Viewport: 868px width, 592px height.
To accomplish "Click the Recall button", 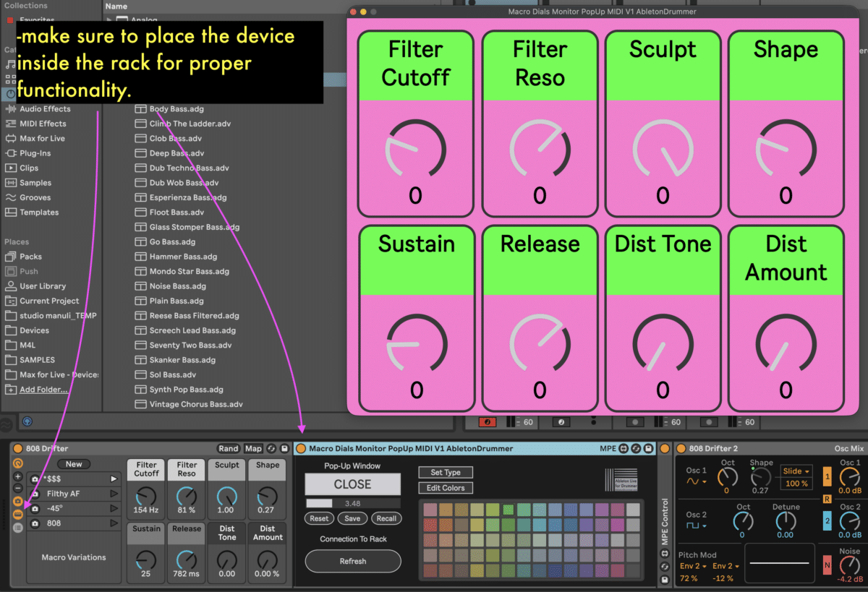I will point(386,518).
